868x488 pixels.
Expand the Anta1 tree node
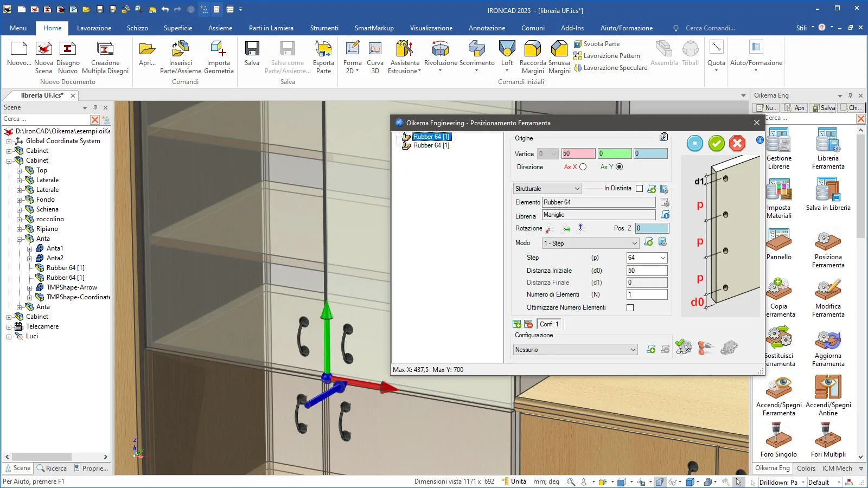tap(30, 249)
